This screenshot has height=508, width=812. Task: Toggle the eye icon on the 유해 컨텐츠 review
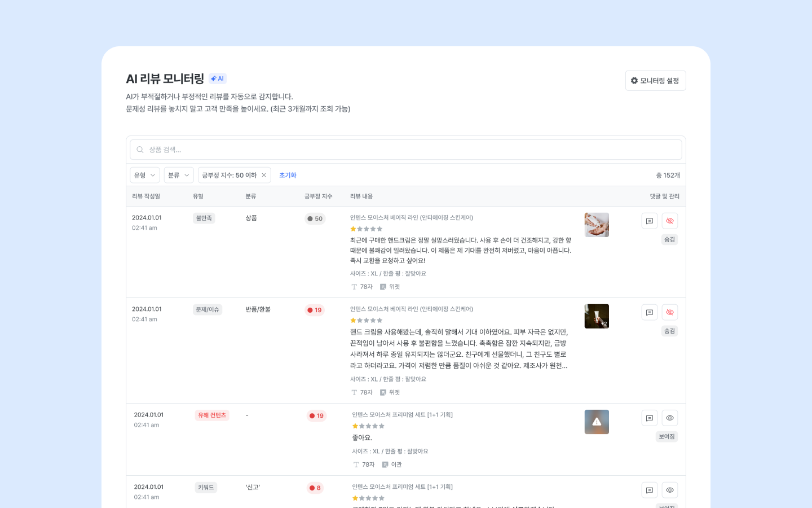tap(670, 418)
